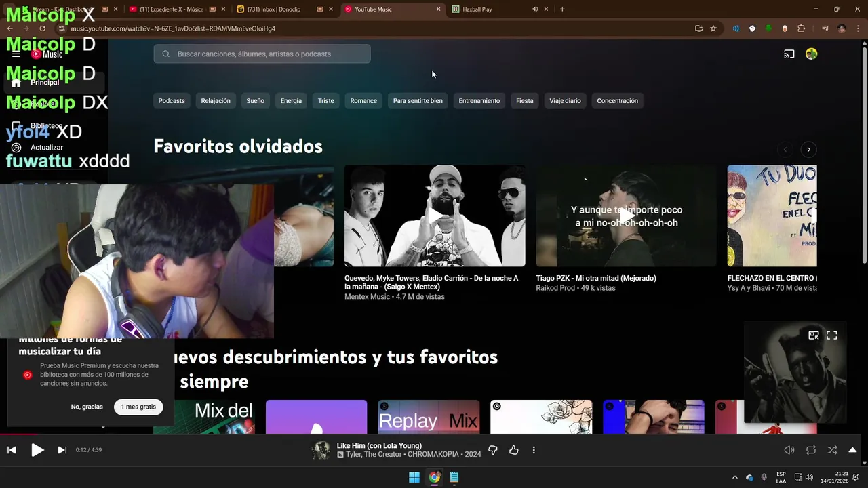The width and height of the screenshot is (868, 488).
Task: Skip to the next track
Action: 62,450
